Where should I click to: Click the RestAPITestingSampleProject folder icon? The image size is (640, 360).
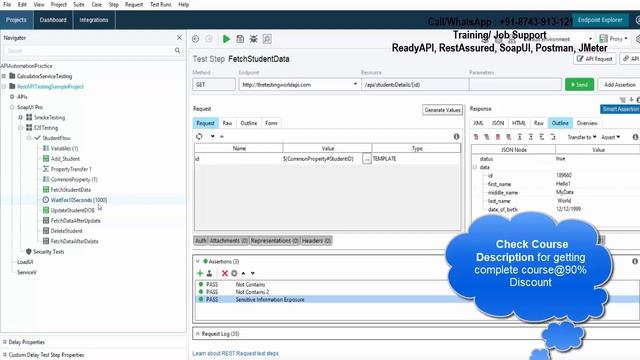[x=12, y=86]
